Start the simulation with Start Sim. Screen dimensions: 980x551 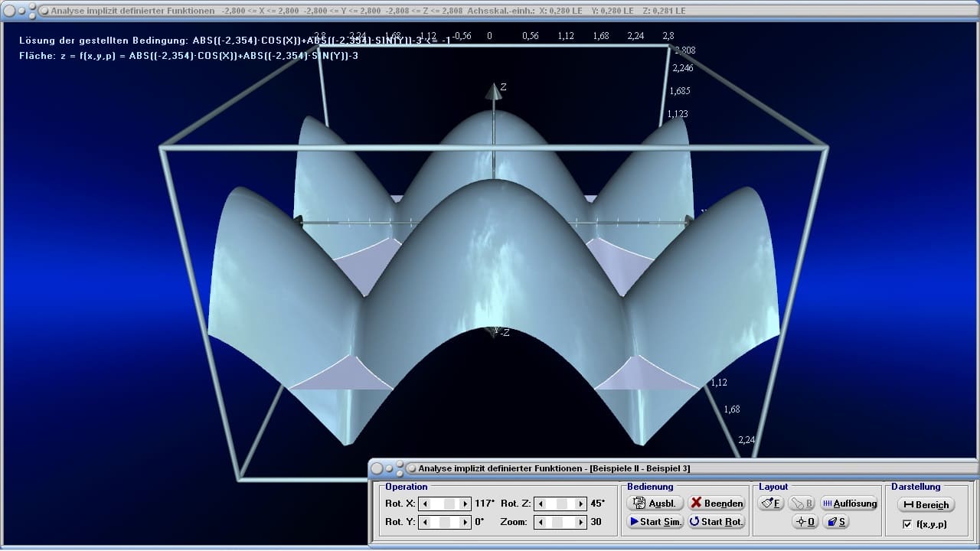point(655,522)
